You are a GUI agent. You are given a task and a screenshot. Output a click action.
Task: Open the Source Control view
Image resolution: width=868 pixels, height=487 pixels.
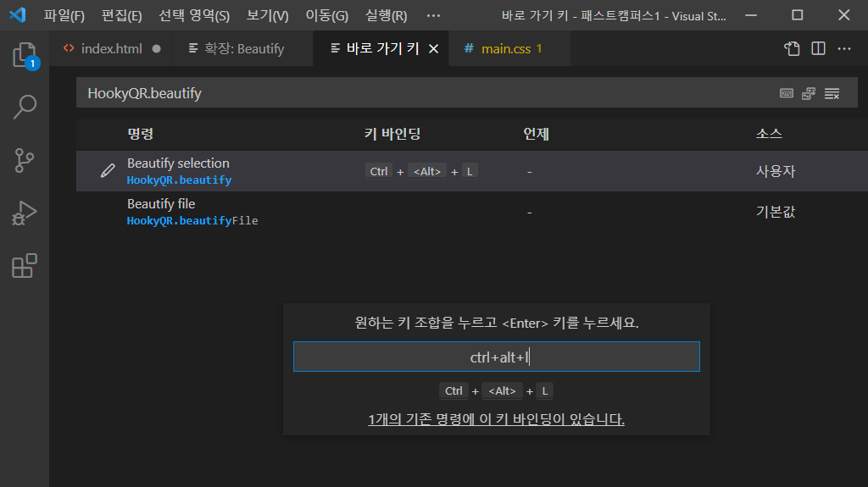coord(25,160)
